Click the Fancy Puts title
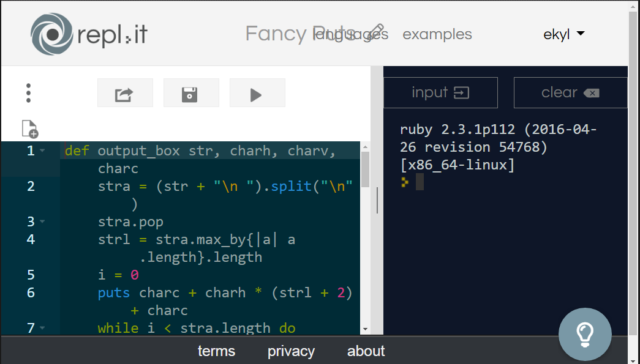 coord(299,34)
